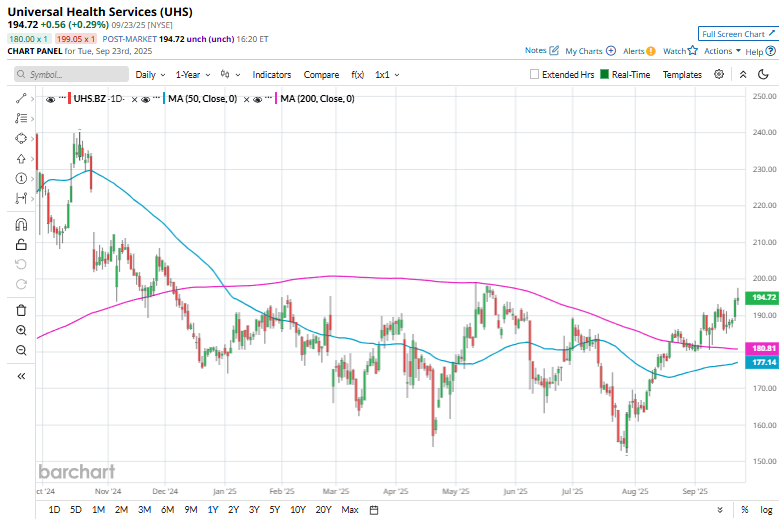
Task: Open the Fibonacci and text tools icon
Action: tap(21, 119)
